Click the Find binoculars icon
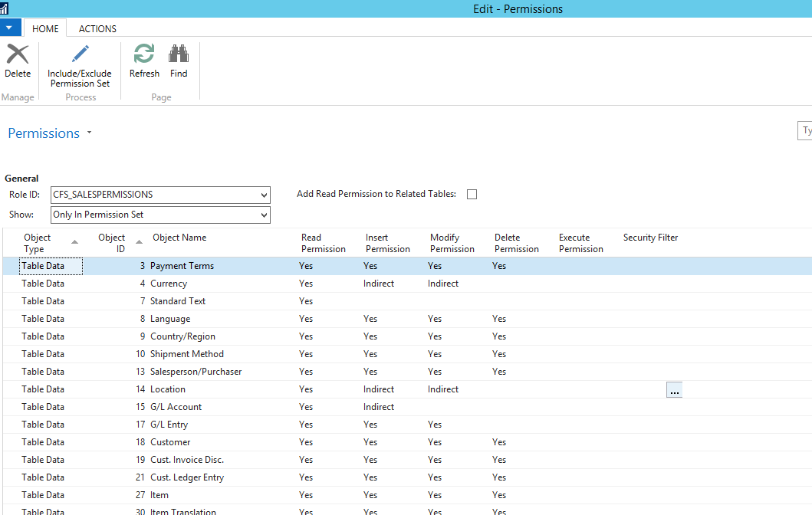Screen dimensions: 812x515 pos(179,54)
